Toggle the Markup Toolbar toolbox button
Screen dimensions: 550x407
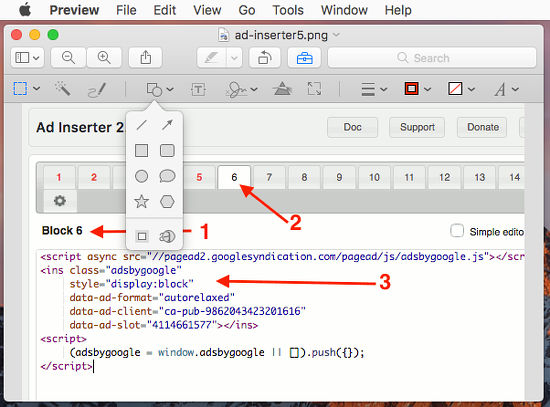(304, 58)
